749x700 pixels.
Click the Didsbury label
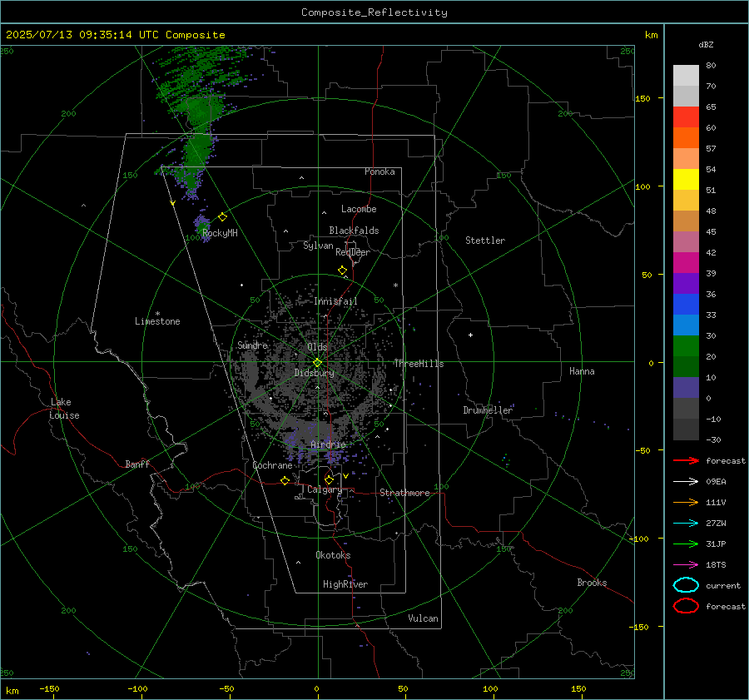(315, 373)
